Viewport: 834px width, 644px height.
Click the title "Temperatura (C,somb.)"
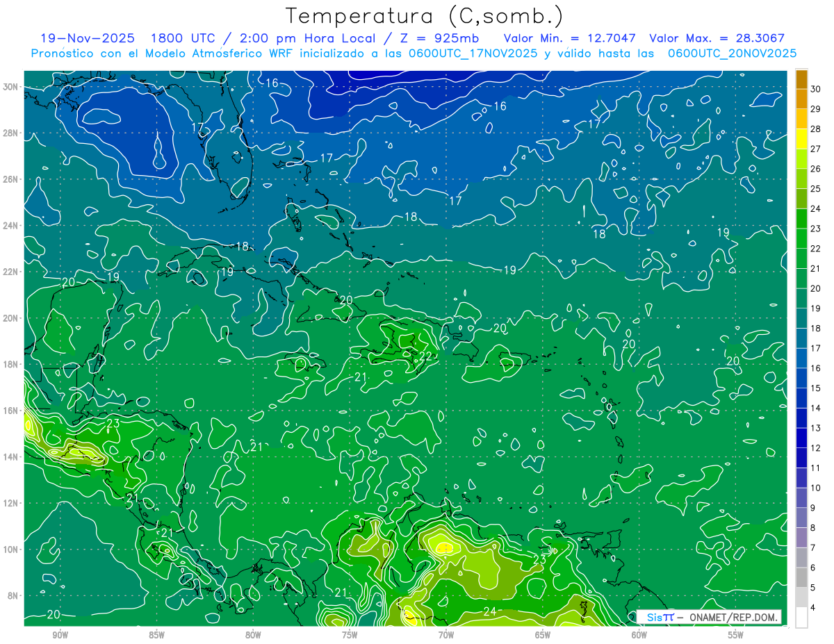pyautogui.click(x=425, y=16)
